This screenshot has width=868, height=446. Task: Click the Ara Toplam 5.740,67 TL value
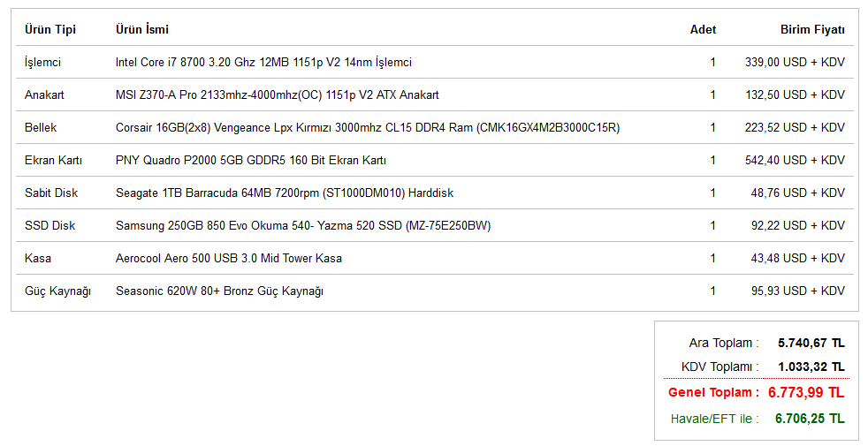tap(811, 343)
